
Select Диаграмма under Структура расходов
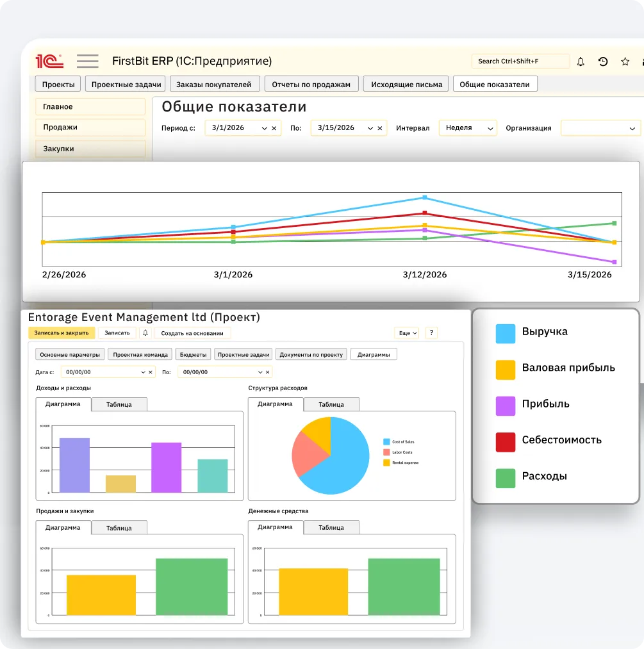(276, 404)
